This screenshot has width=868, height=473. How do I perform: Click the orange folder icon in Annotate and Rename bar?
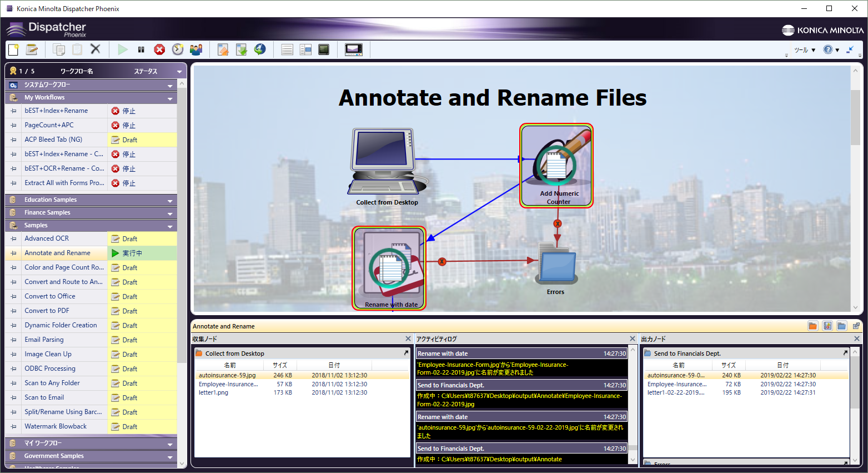click(813, 326)
